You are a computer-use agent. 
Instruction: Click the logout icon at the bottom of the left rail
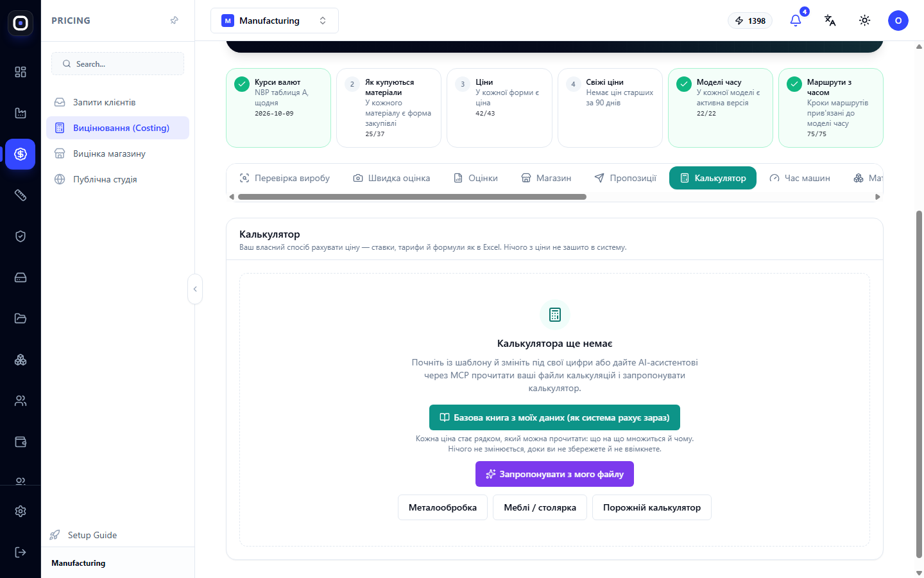[21, 552]
